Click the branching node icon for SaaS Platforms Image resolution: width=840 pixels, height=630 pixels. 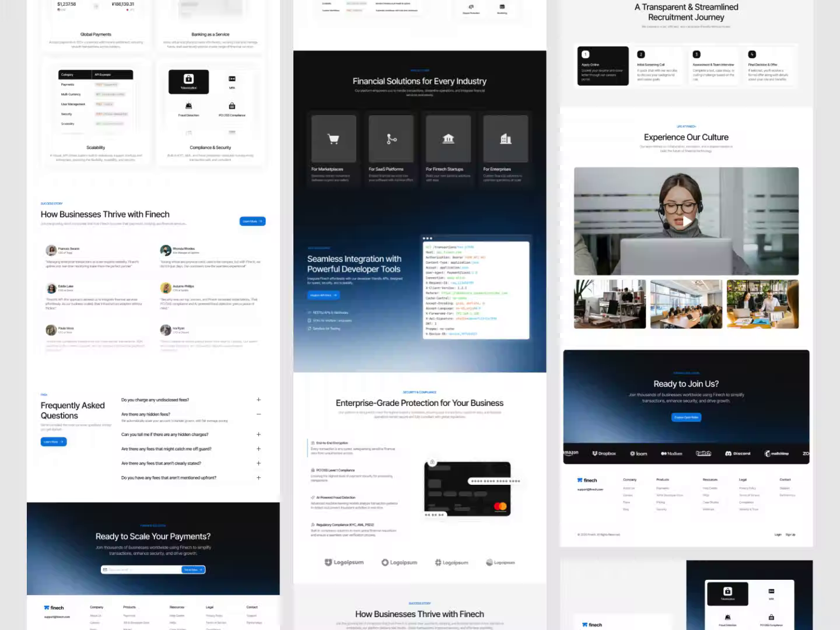pos(391,138)
